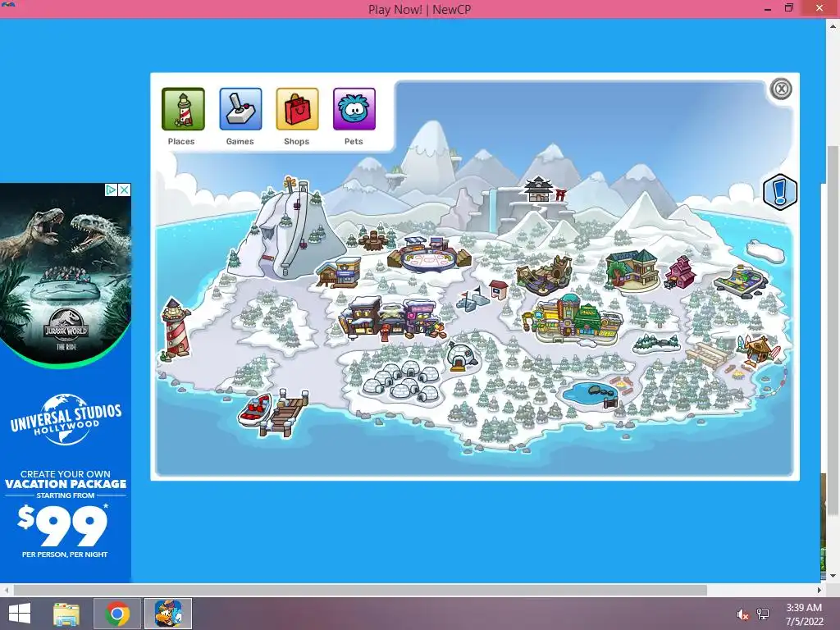Go to the Snow Forts

tap(472, 300)
